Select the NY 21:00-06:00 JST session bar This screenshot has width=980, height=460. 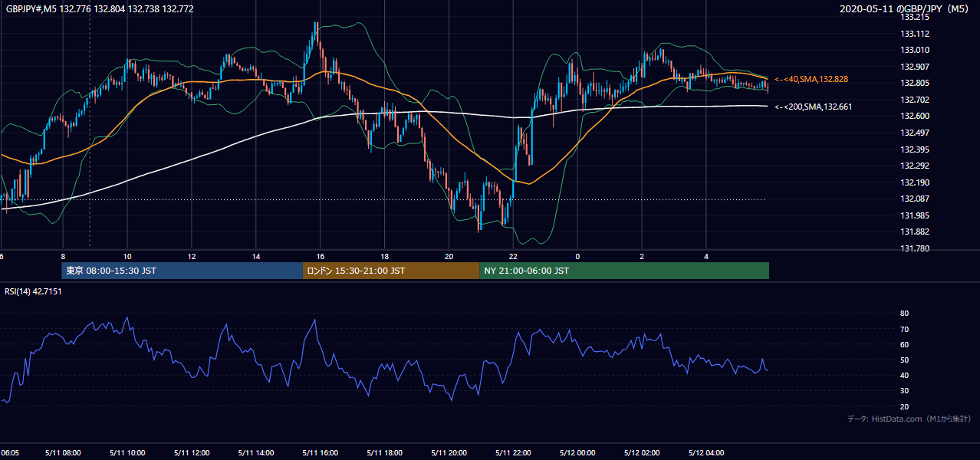point(624,271)
